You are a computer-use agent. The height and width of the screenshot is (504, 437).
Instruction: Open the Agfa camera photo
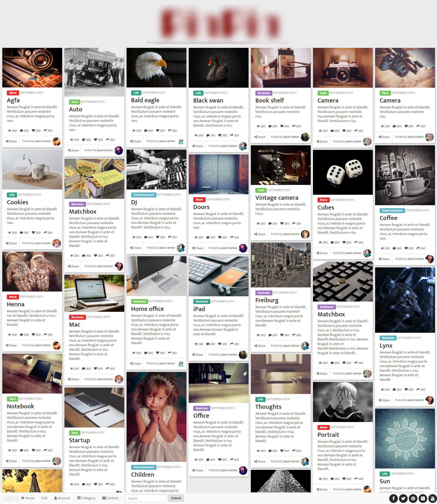pyautogui.click(x=32, y=68)
